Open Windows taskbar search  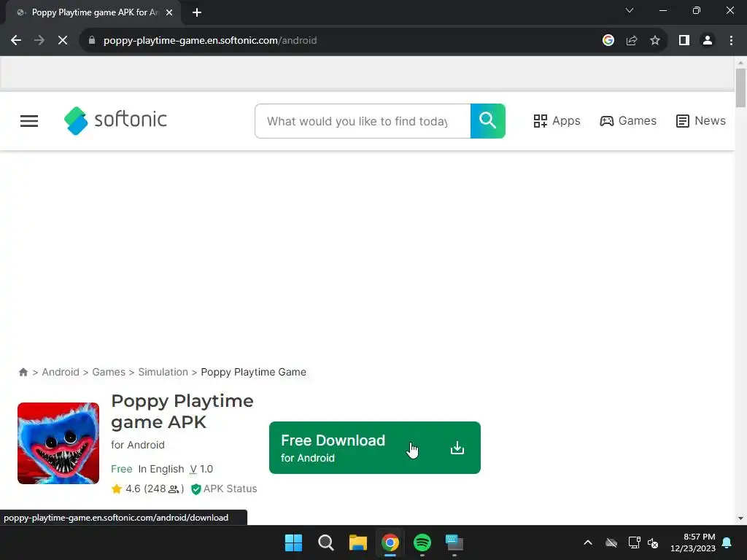(x=326, y=542)
